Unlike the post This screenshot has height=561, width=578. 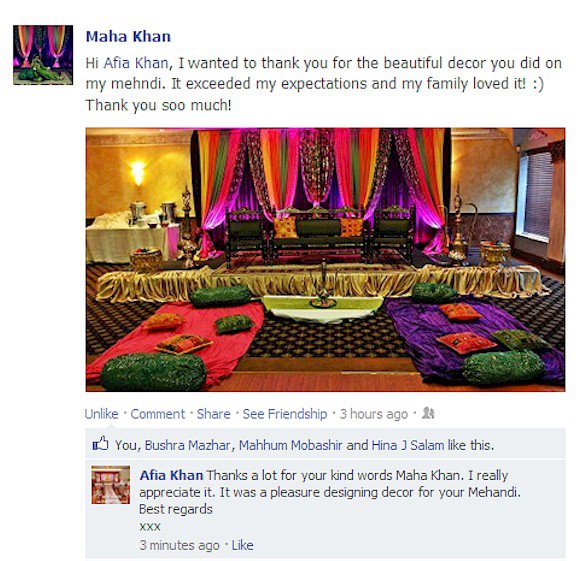101,414
